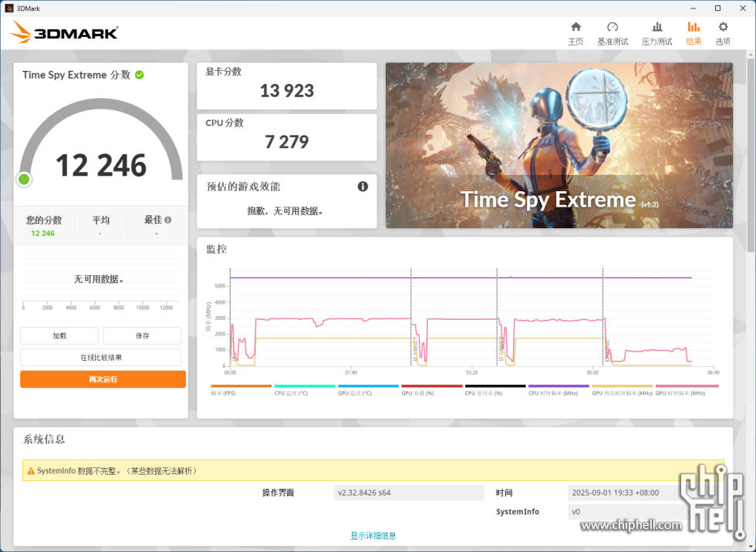Click the 操作界面 version field v2.32.8426 s64
756x552 pixels.
[409, 493]
